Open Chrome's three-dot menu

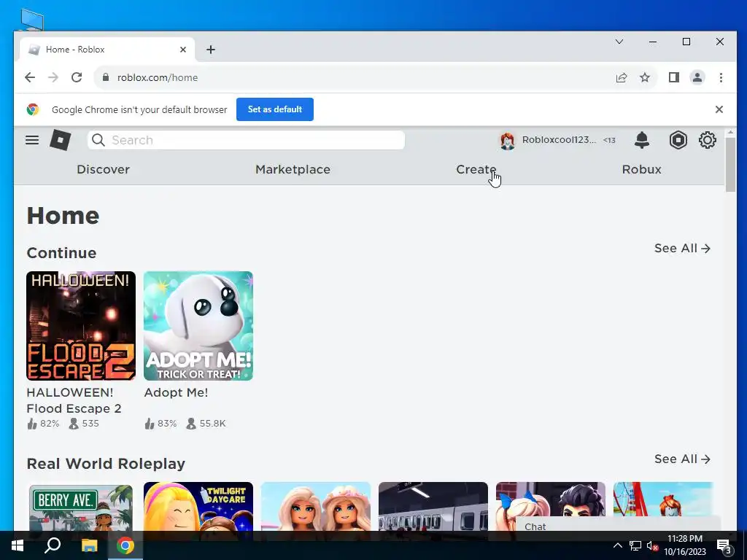point(721,77)
